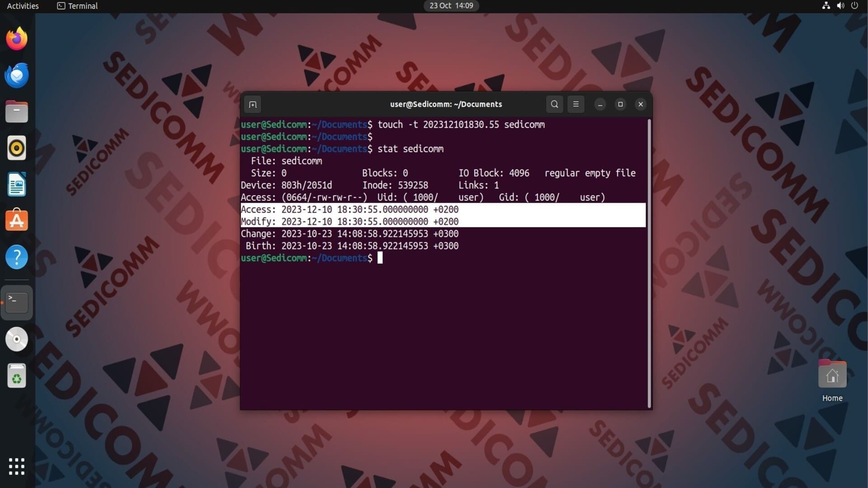Open terminal search

click(x=554, y=104)
